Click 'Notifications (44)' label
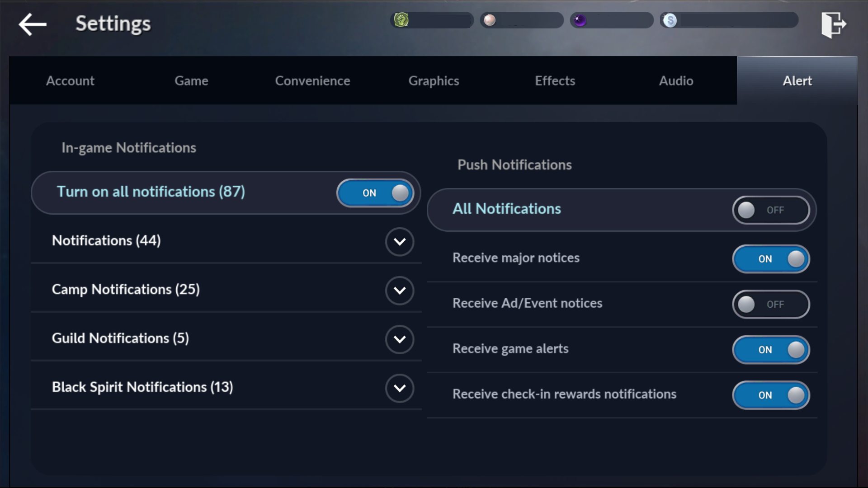Viewport: 868px width, 488px height. click(x=106, y=241)
